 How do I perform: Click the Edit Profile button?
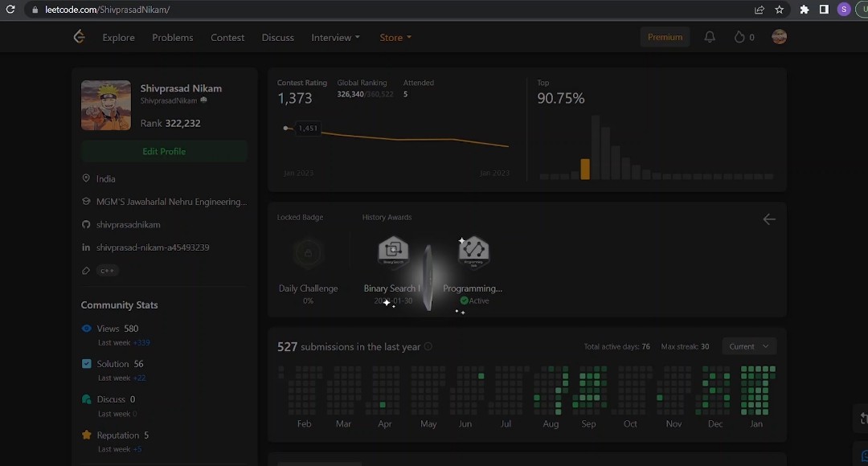point(164,151)
